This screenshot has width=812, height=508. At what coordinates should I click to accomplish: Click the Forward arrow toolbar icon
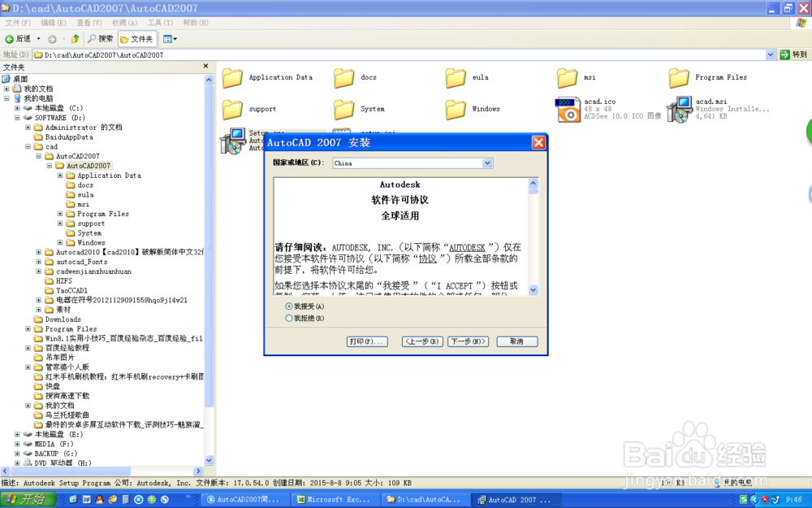(52, 39)
